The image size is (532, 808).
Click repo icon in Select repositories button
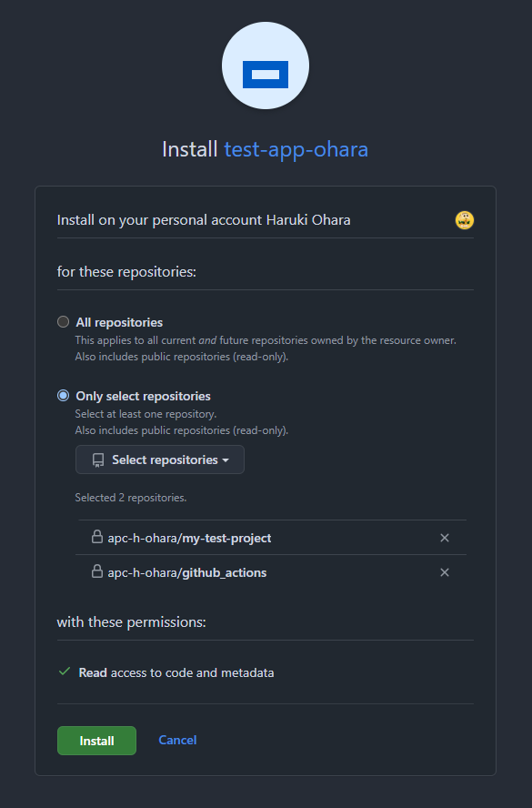coord(98,460)
